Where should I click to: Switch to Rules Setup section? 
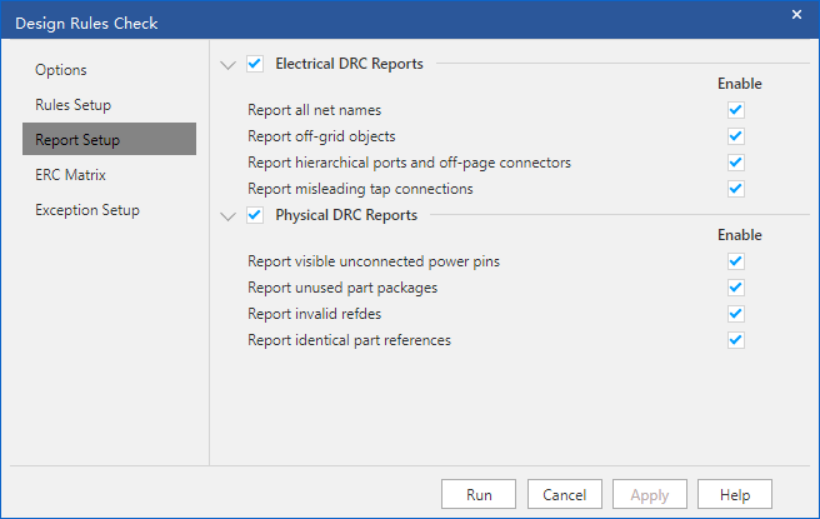[x=73, y=105]
